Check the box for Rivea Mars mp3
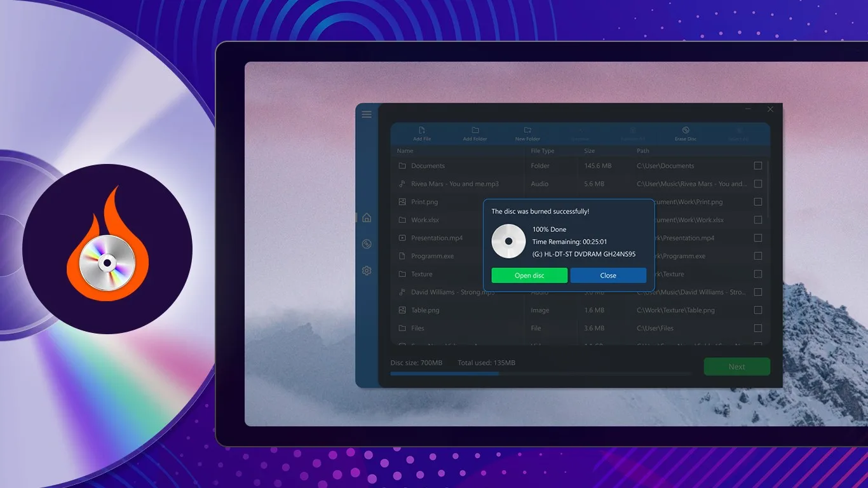This screenshot has height=488, width=868. click(x=757, y=184)
